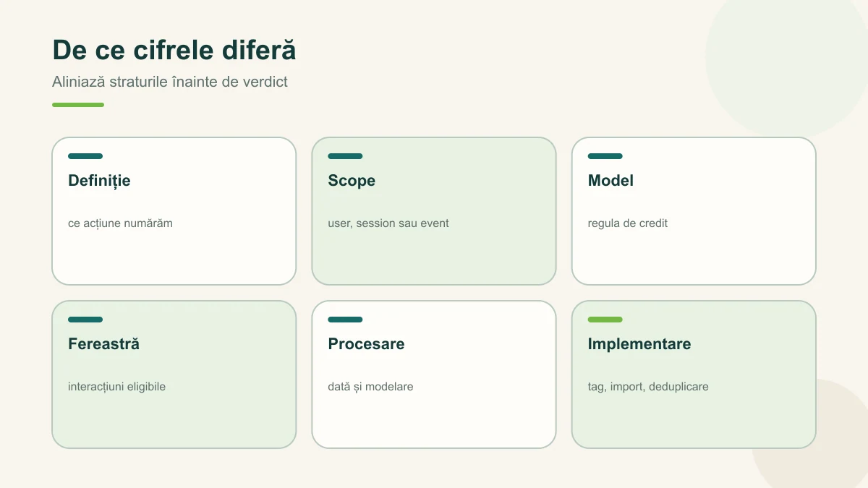
Task: Select subtitle 'Aliniază straturile înainte de verdict'
Action: click(x=170, y=82)
